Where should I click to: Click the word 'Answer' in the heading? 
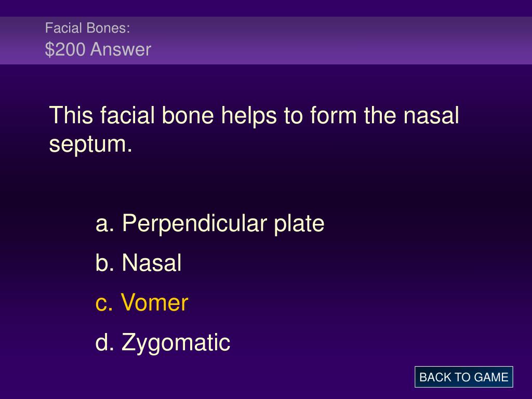tap(121, 49)
